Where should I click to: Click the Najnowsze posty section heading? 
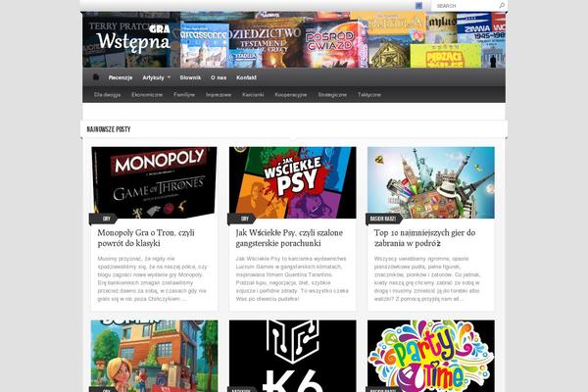coord(109,129)
